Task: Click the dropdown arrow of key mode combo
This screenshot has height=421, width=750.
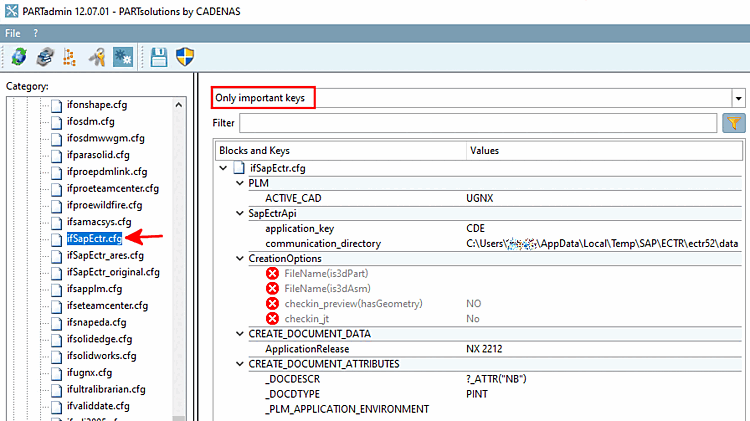Action: click(739, 98)
